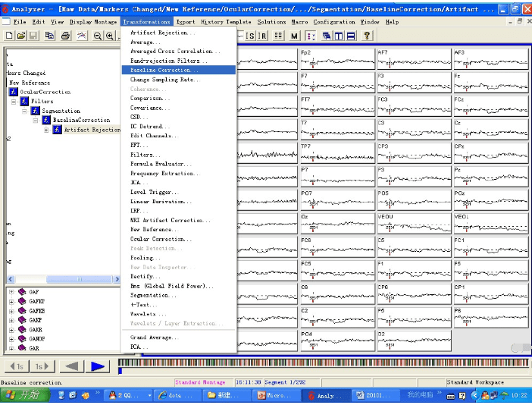The height and width of the screenshot is (405, 532).
Task: Click the Save disk toolbar icon
Action: [33, 36]
